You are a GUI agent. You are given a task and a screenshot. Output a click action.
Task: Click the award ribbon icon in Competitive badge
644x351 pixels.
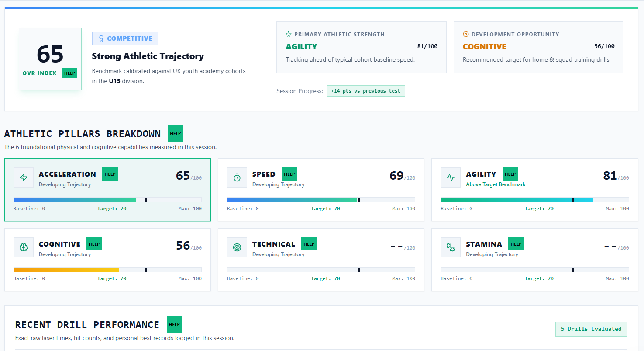coord(101,38)
